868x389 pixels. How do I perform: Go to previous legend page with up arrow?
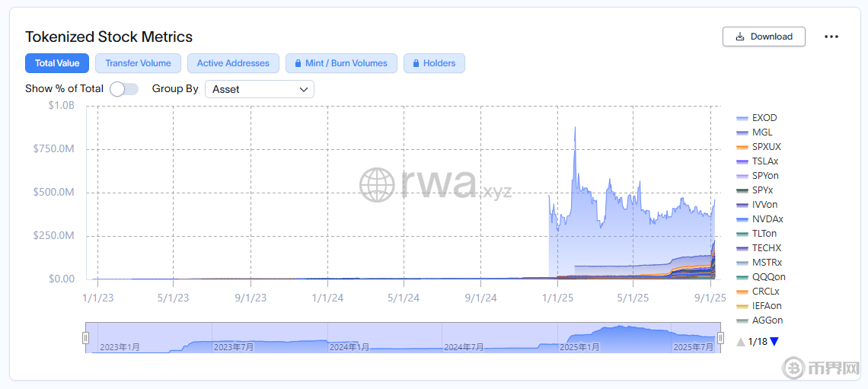tap(741, 342)
